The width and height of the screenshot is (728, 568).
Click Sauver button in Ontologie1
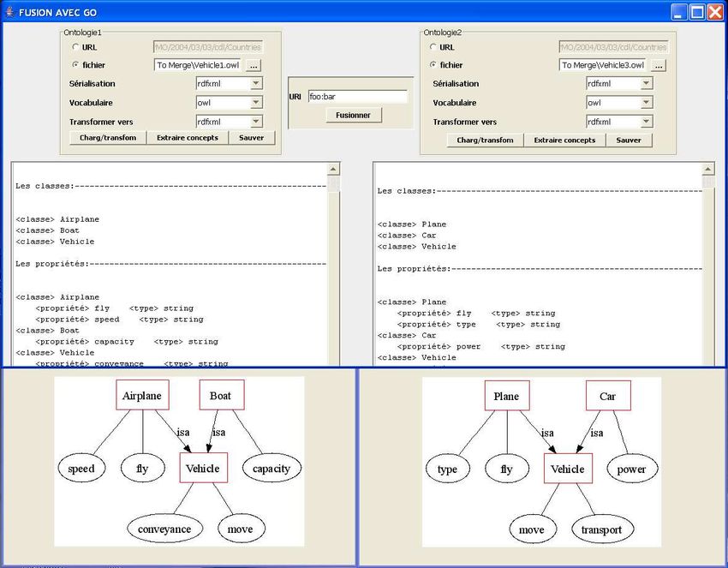(251, 138)
